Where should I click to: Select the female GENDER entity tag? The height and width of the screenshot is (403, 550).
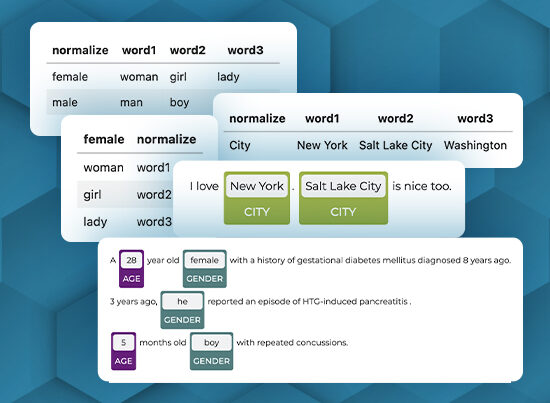click(205, 269)
